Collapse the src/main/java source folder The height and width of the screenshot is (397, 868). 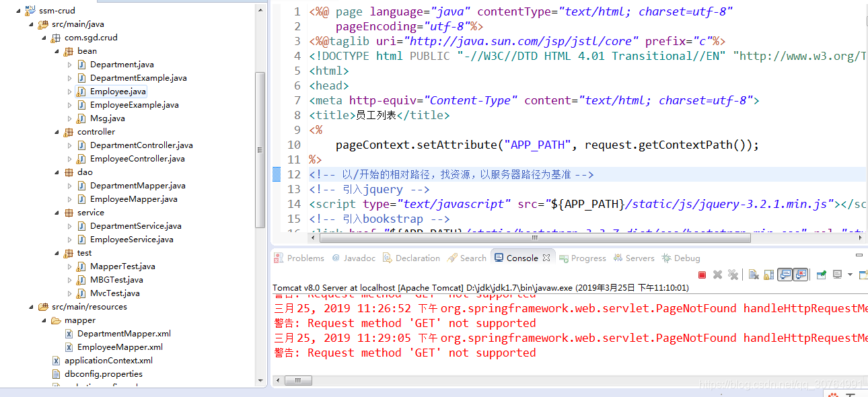click(31, 24)
